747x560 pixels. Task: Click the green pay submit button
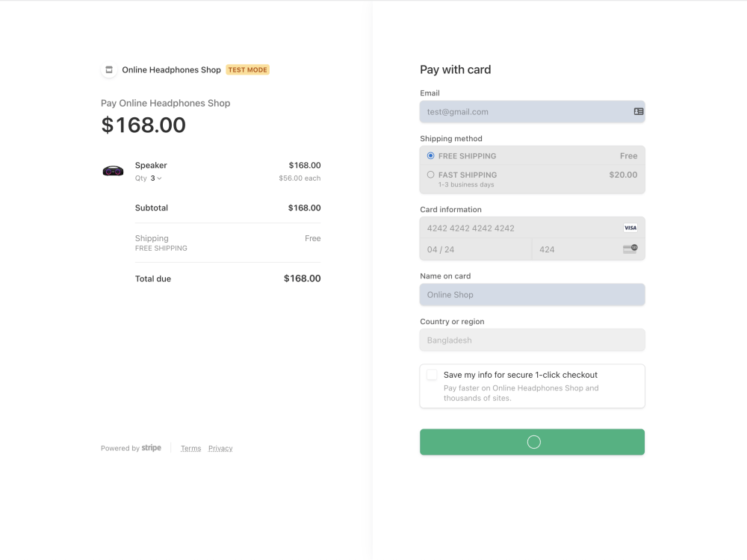[x=532, y=442]
